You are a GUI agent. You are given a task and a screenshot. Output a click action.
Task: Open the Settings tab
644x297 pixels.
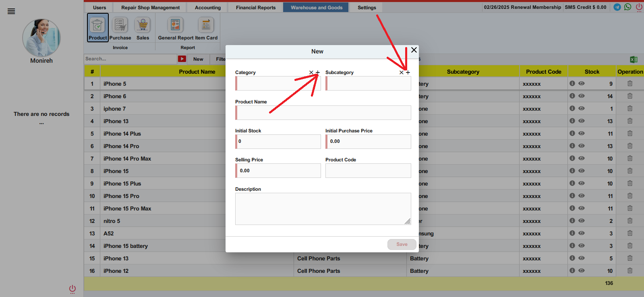click(367, 8)
